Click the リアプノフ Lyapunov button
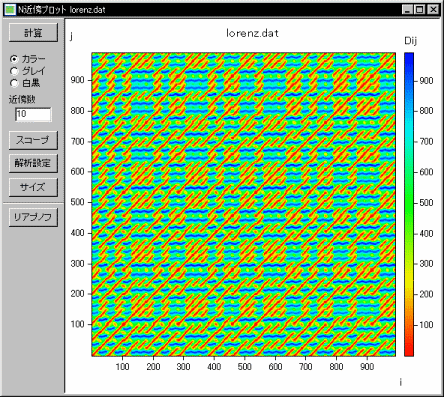The width and height of the screenshot is (444, 397). pyautogui.click(x=33, y=217)
